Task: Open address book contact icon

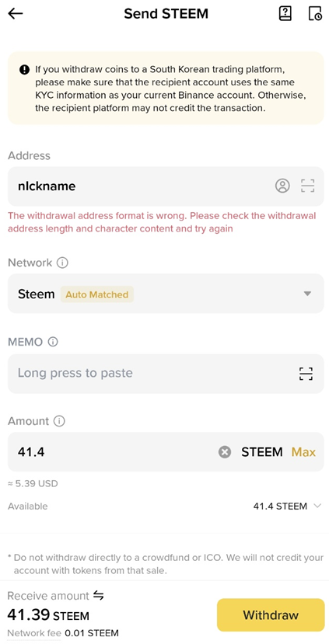Action: click(282, 186)
